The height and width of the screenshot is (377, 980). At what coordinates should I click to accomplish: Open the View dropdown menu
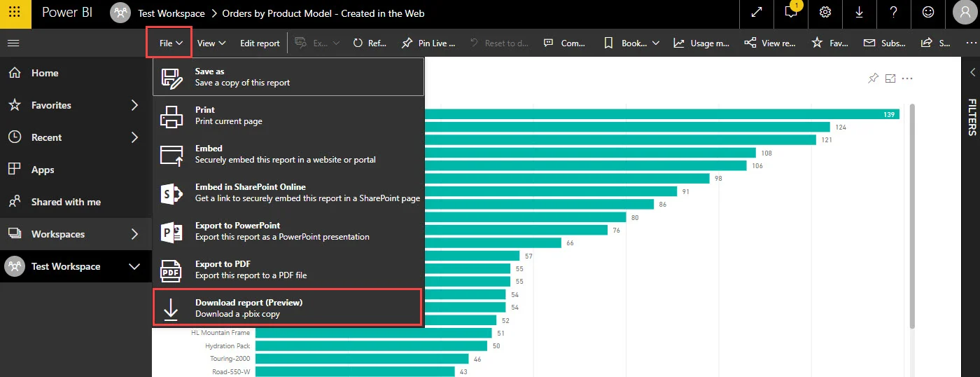pos(211,43)
